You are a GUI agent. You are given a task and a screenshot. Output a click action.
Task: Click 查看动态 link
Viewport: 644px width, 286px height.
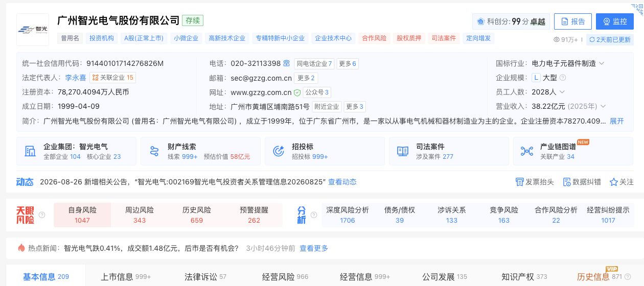click(x=342, y=182)
